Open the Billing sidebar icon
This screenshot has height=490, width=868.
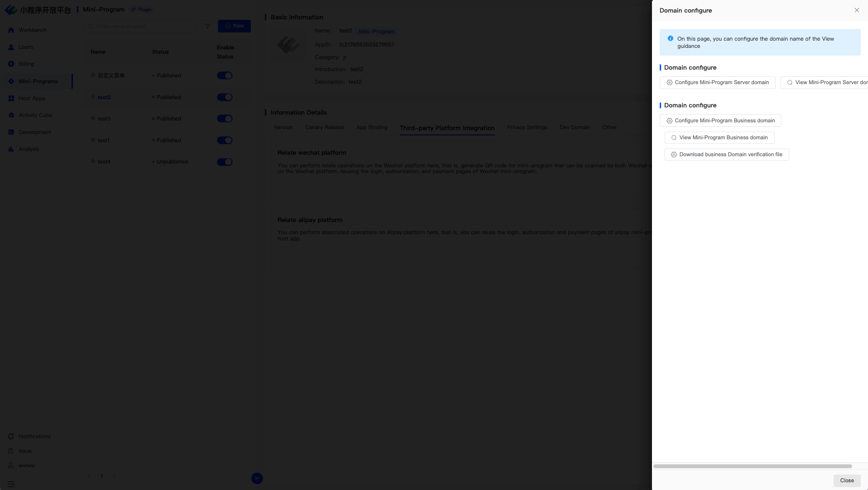tap(11, 64)
